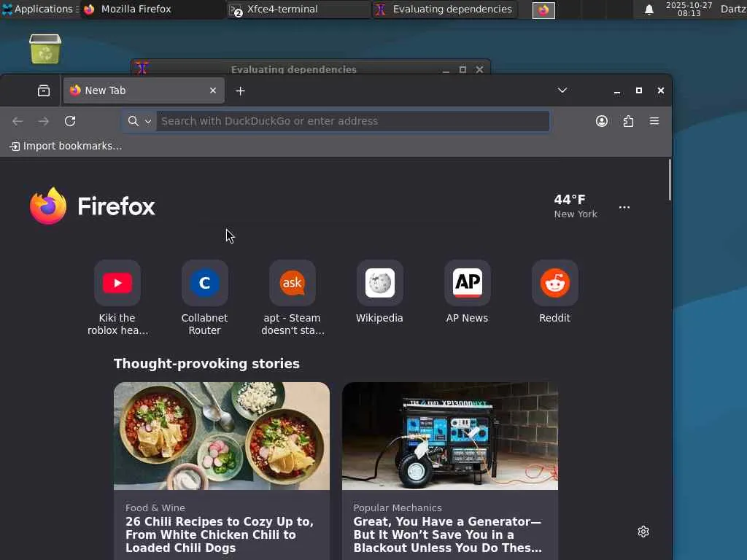
Task: Open the notification bell in the panel
Action: pos(649,9)
